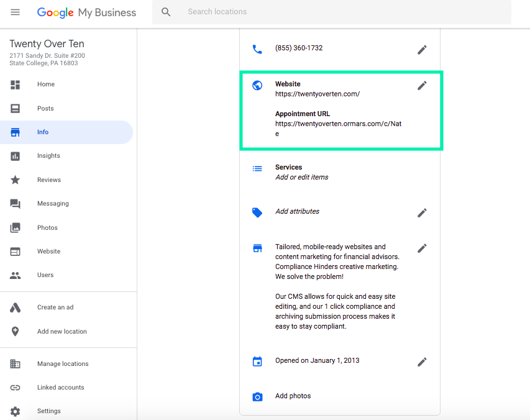Viewport: 530px width, 420px height.
Task: Click the pencil icon beside the phone number
Action: [x=422, y=50]
